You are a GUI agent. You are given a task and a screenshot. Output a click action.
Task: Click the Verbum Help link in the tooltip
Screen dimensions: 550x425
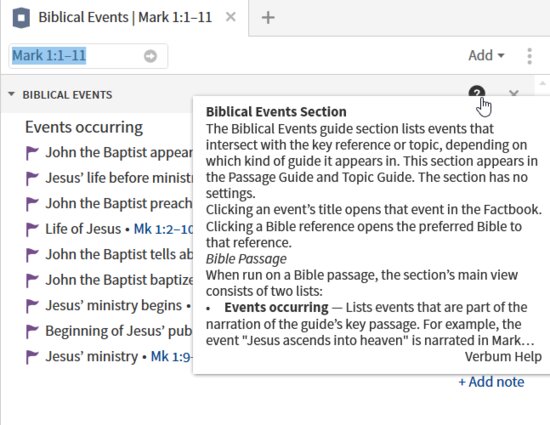(x=503, y=357)
